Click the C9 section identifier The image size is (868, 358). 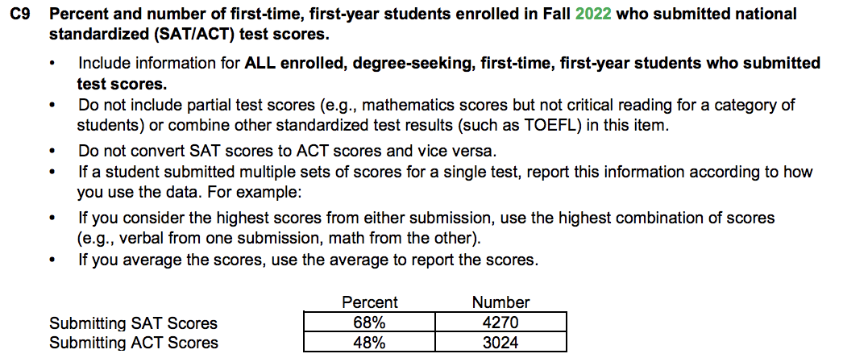(x=19, y=14)
